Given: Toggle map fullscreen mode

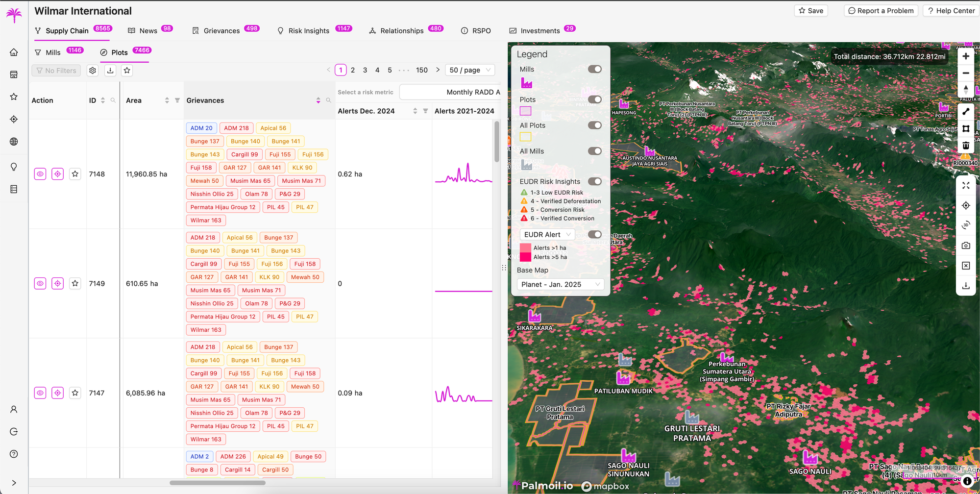Looking at the screenshot, I should (966, 185).
